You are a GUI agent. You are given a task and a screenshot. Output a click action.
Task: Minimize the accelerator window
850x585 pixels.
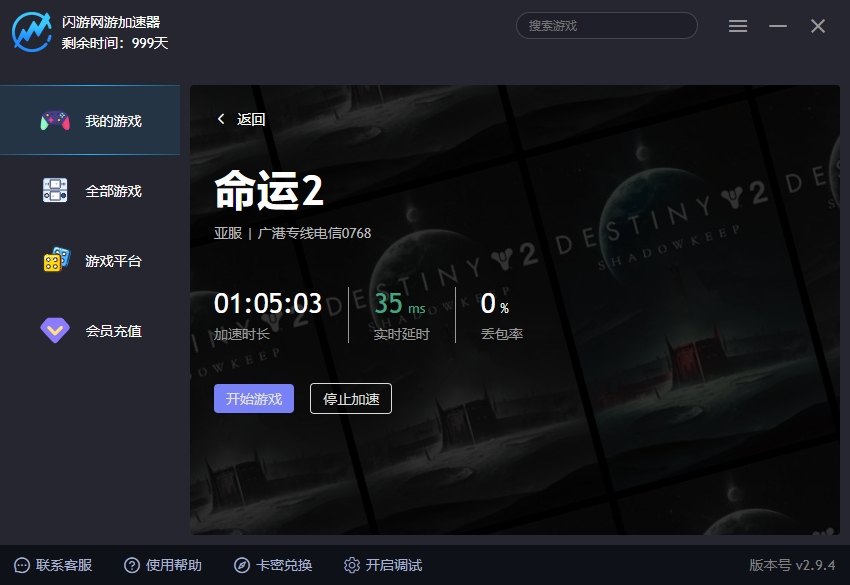click(x=778, y=26)
